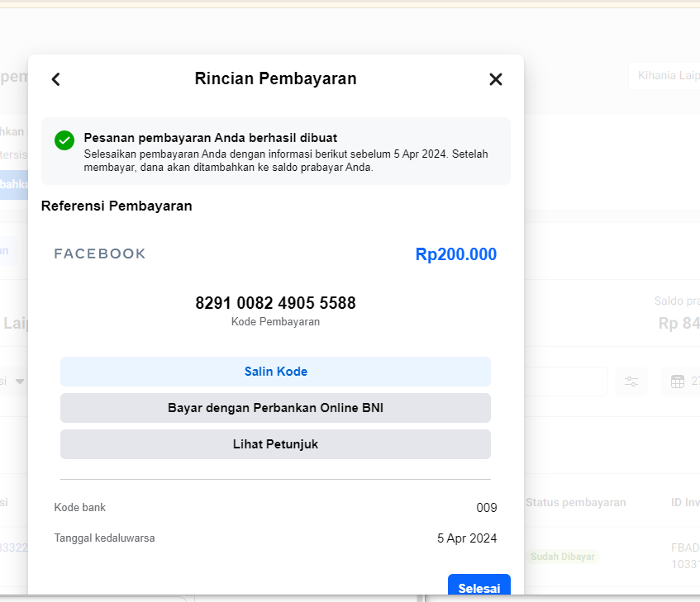Go back using the left chevron arrow

pyautogui.click(x=56, y=79)
